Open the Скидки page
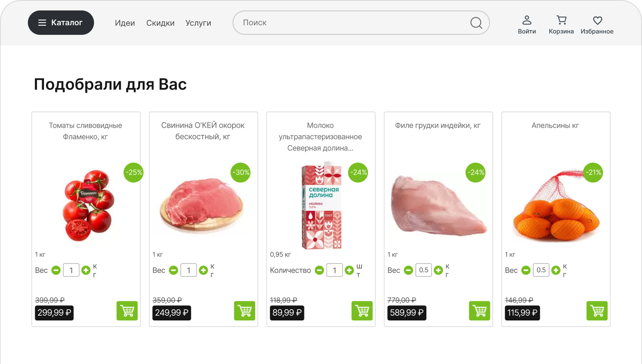The width and height of the screenshot is (642, 364). pos(160,23)
